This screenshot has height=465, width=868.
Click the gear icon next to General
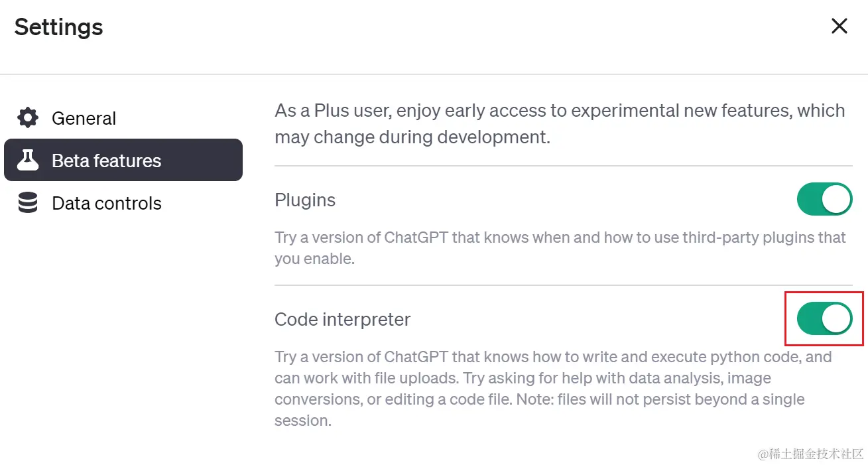(27, 117)
